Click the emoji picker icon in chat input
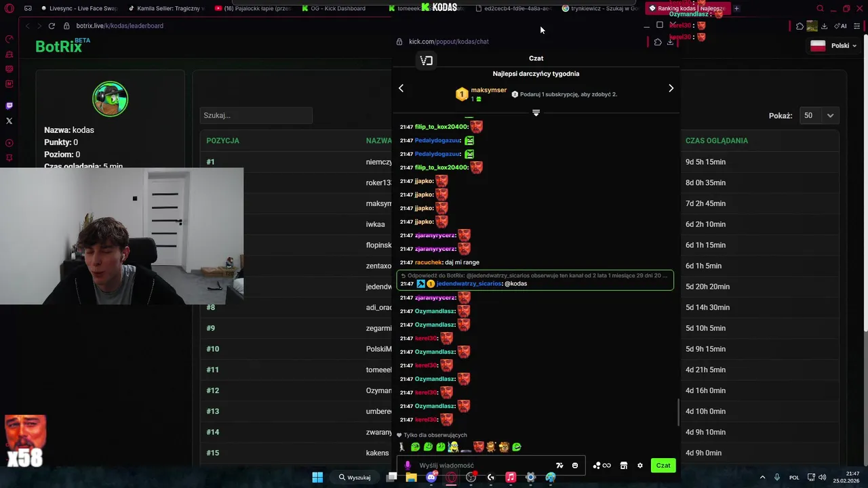This screenshot has width=868, height=488. (575, 466)
